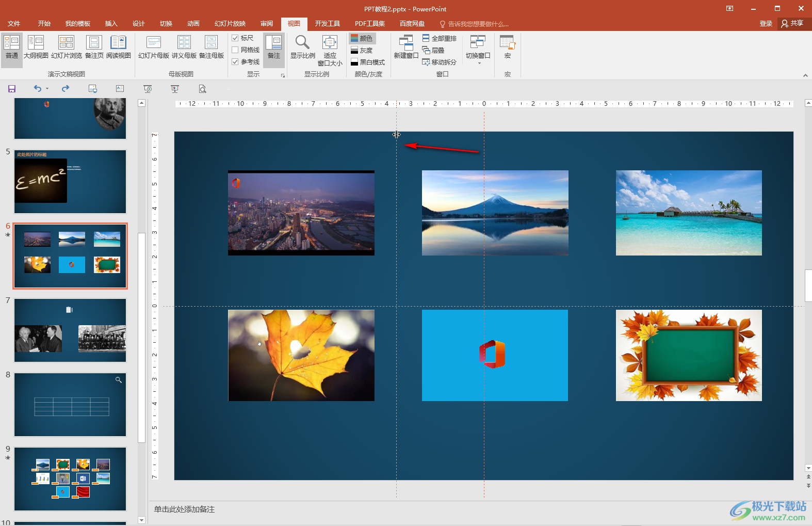Open the Design (设计) tab
The width and height of the screenshot is (812, 526).
pyautogui.click(x=138, y=24)
